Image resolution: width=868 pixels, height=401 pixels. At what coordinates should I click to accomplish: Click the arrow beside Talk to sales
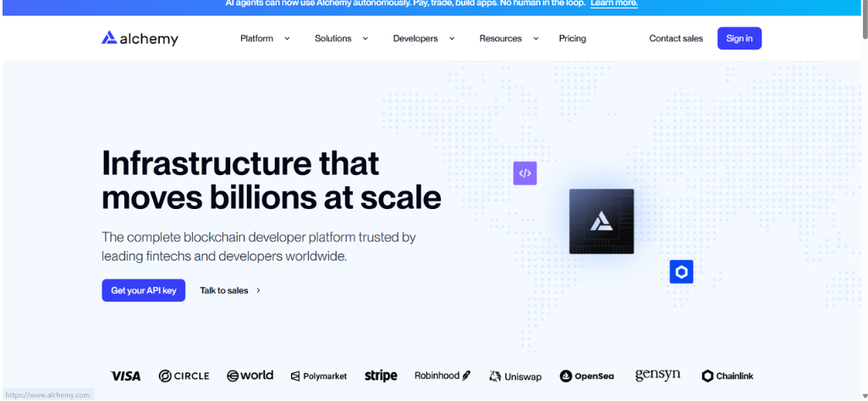click(259, 290)
